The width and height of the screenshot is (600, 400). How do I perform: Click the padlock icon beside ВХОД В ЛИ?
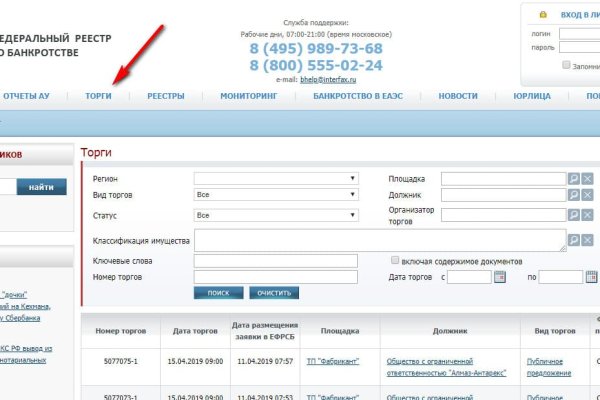coord(543,15)
